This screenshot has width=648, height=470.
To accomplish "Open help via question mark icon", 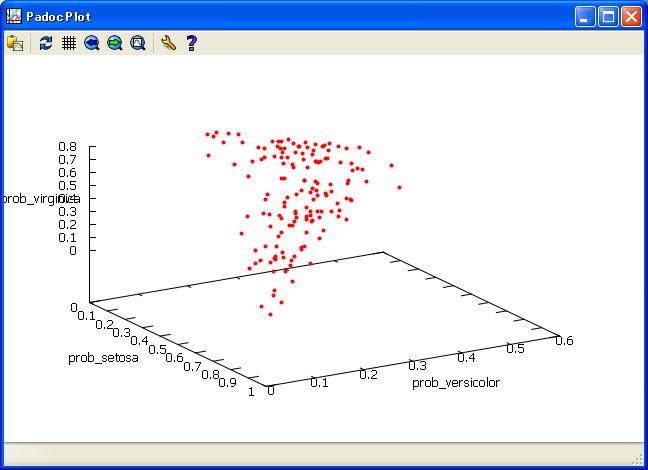I will [191, 43].
